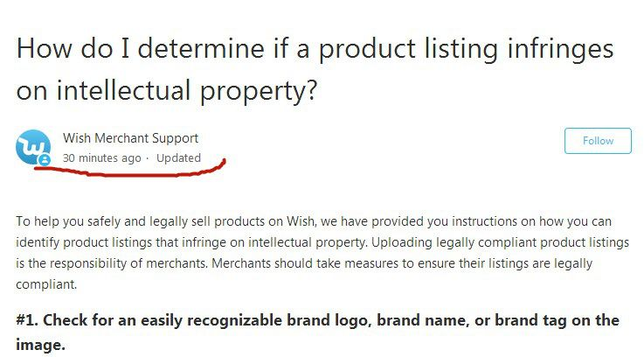Click the word 'compliant.' ending the paragraph
Screen dimensions: 644x357
tap(46, 284)
